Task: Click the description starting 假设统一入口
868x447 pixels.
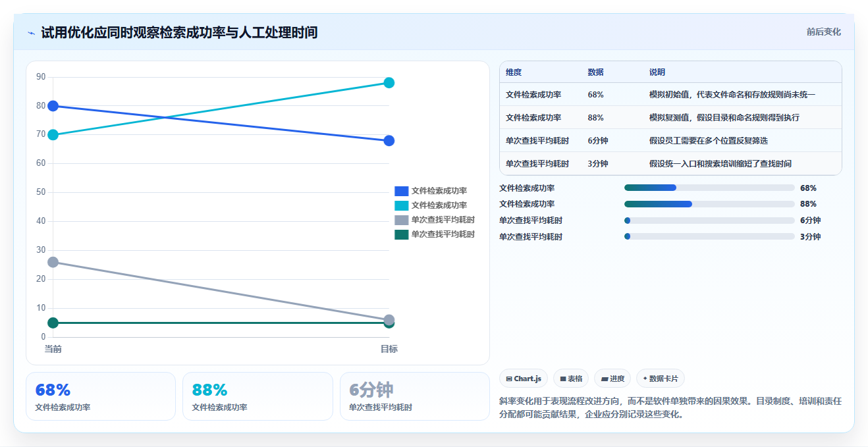Action: point(720,163)
